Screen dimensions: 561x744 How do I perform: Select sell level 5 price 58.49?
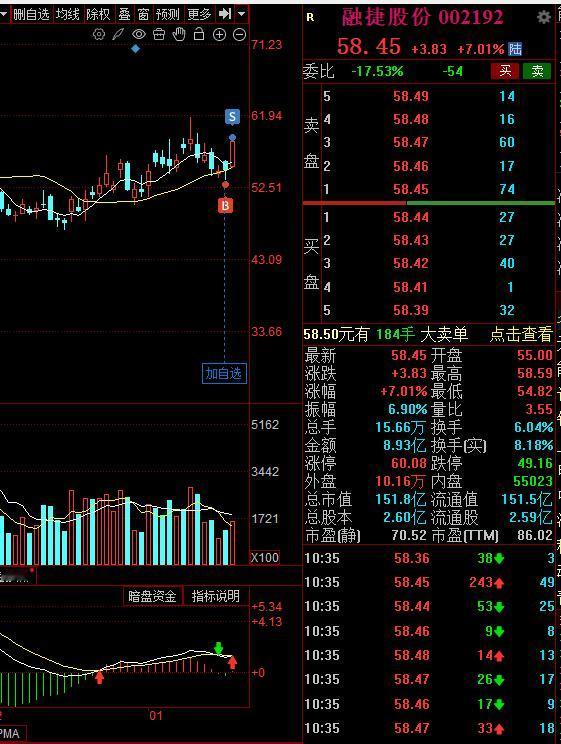[x=411, y=96]
